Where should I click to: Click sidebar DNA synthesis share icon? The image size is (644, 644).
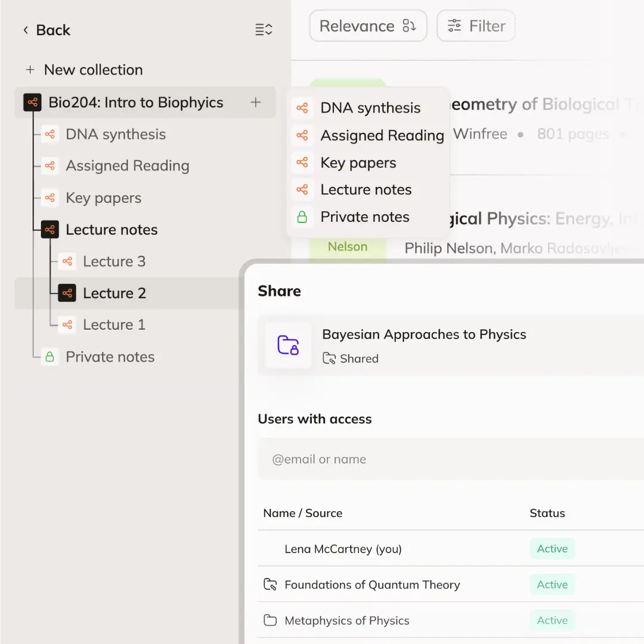click(x=50, y=134)
